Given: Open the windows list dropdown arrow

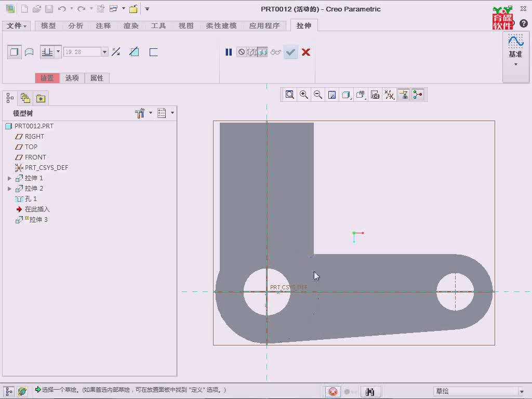Looking at the screenshot, I should tap(124, 8).
